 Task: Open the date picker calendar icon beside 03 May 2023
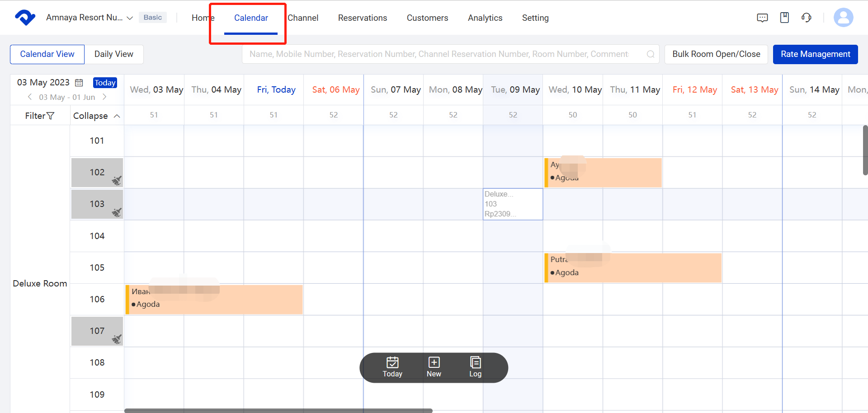click(x=79, y=82)
